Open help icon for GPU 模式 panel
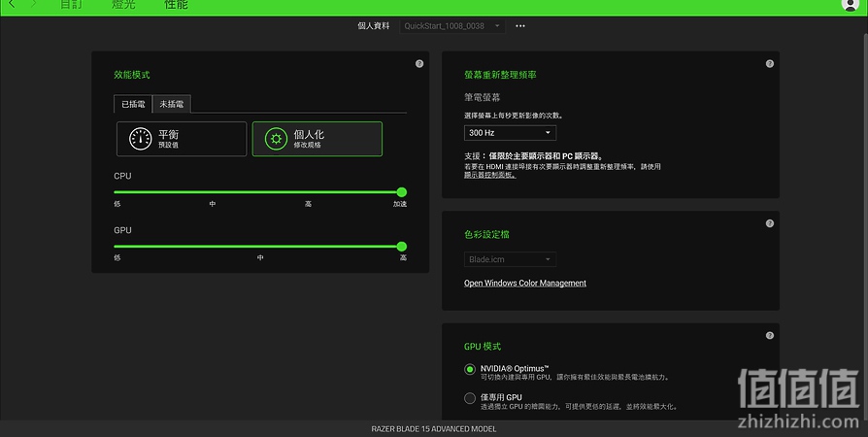 pyautogui.click(x=770, y=336)
